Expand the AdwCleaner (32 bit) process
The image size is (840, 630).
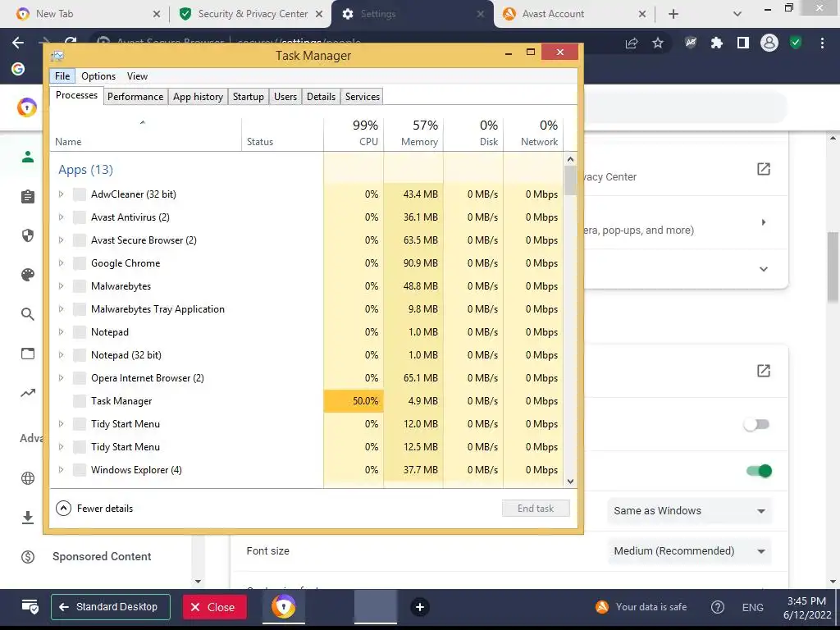pyautogui.click(x=61, y=194)
